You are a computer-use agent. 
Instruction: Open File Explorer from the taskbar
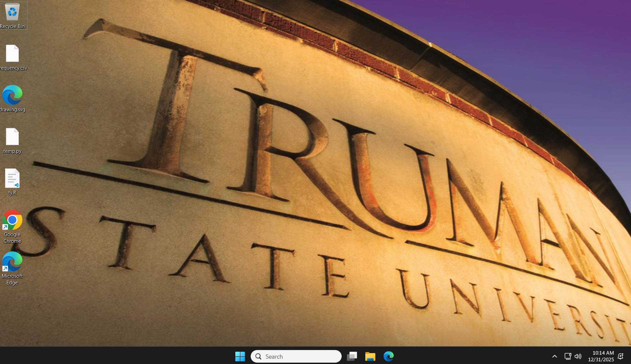tap(370, 356)
